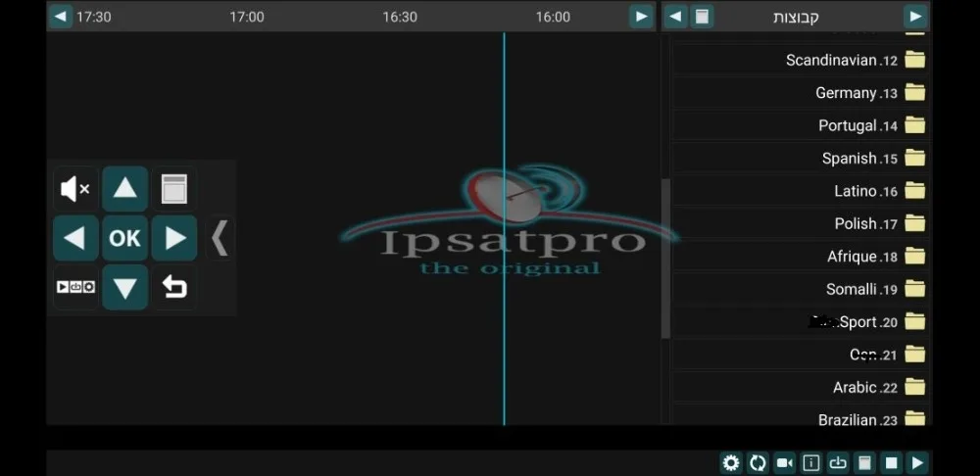Open settings gear in bottom toolbar
Viewport: 980px width, 476px height.
coord(731,463)
